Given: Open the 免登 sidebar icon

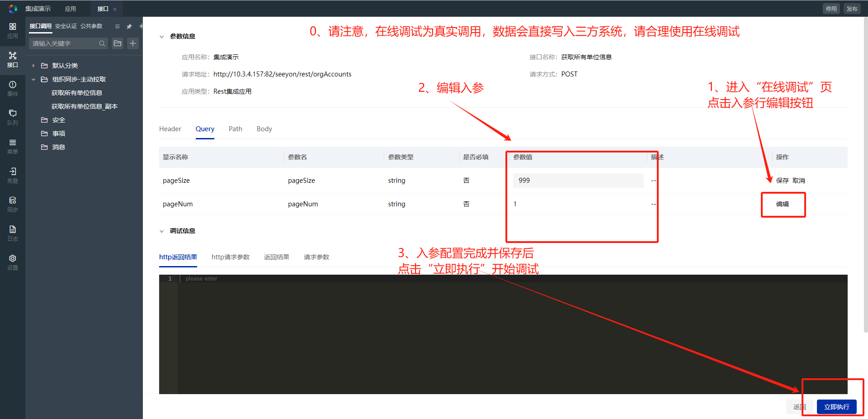Looking at the screenshot, I should tap(13, 175).
